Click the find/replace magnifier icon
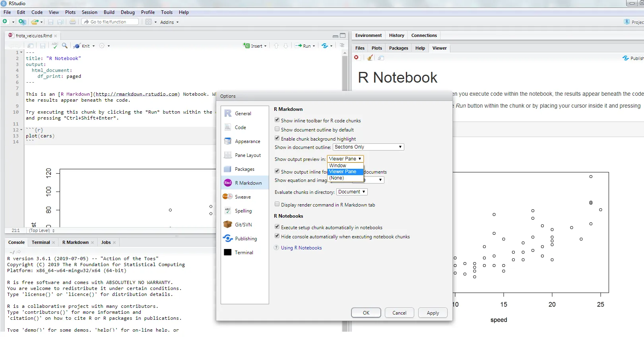Image resolution: width=644 pixels, height=340 pixels. (x=65, y=46)
